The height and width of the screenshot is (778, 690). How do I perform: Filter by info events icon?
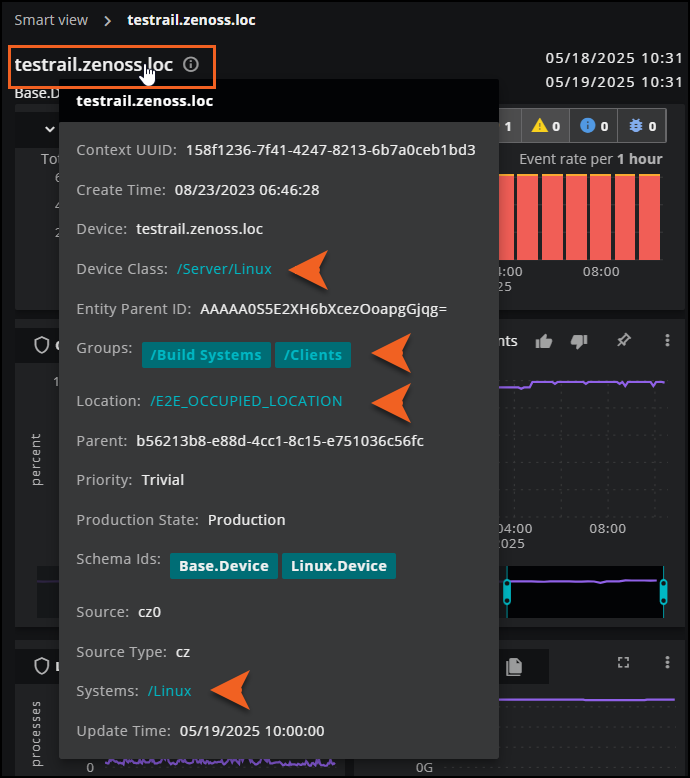(587, 126)
